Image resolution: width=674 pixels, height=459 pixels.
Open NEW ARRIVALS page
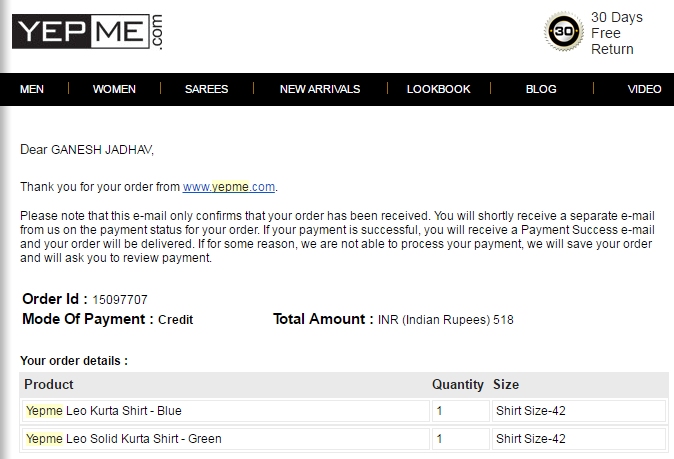point(320,89)
